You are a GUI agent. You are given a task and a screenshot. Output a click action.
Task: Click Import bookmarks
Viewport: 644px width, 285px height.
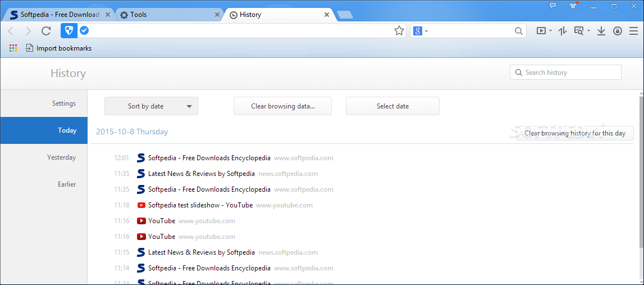point(58,48)
